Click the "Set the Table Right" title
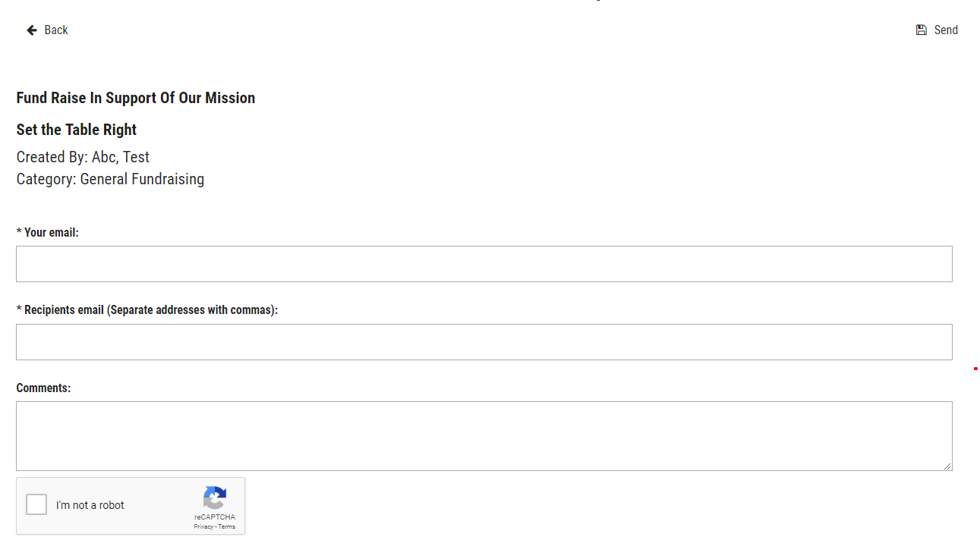 76,130
